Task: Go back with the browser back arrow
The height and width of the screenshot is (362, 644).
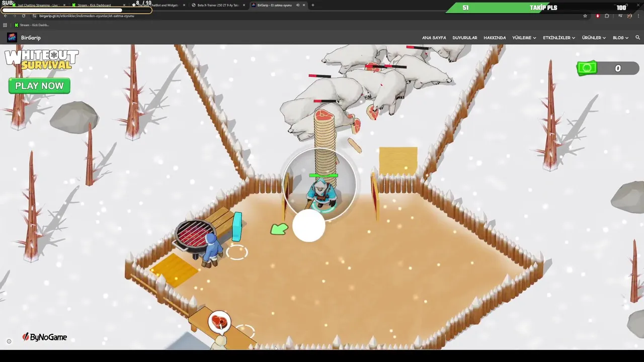Action: click(6, 16)
